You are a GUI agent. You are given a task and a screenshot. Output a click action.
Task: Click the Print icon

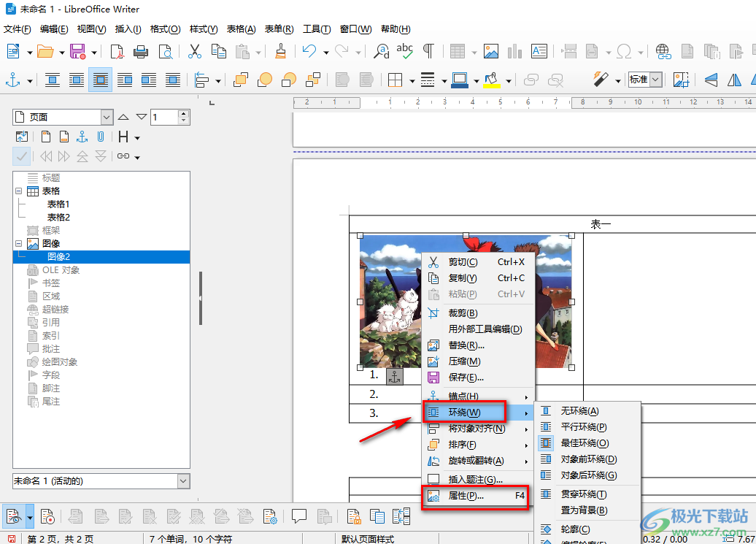pyautogui.click(x=141, y=51)
